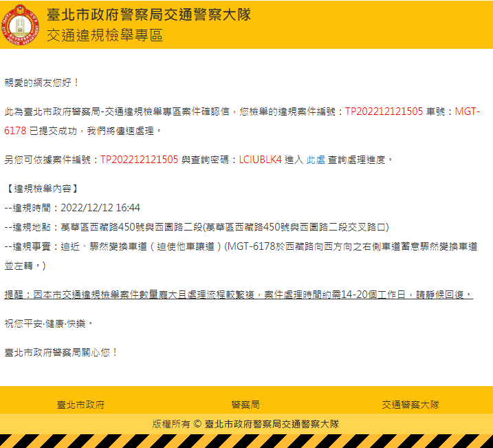493x448 pixels.
Task: Click the closing line 臺北市政府警察局關心您！
Action: click(x=62, y=352)
